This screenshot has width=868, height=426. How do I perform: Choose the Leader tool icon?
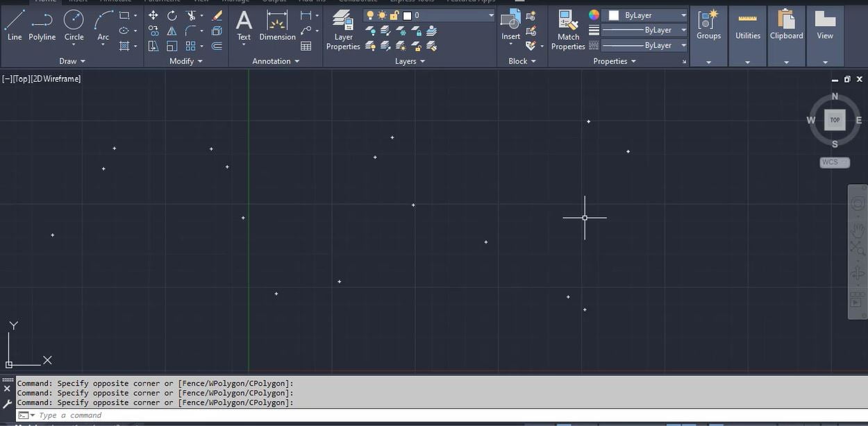click(306, 31)
